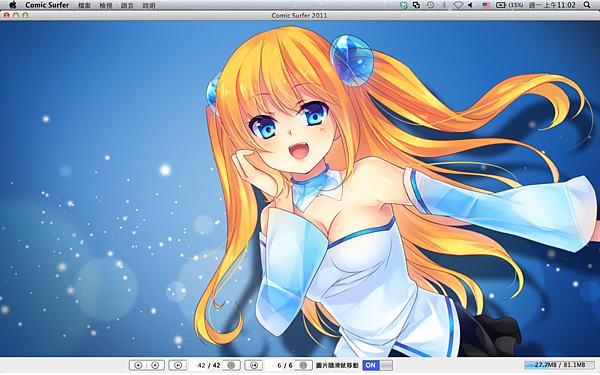Click the Dropbox icon in the menu bar
This screenshot has width=600, height=375.
pos(403,5)
